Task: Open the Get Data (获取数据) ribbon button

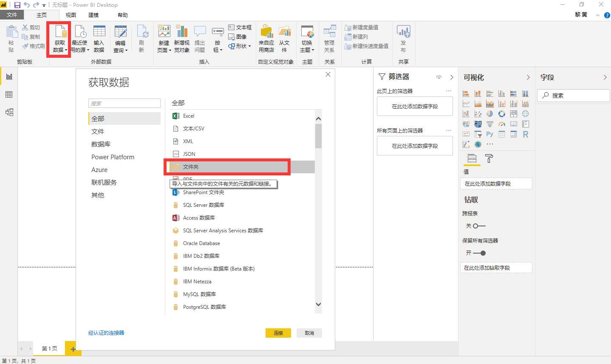Action: pos(60,39)
